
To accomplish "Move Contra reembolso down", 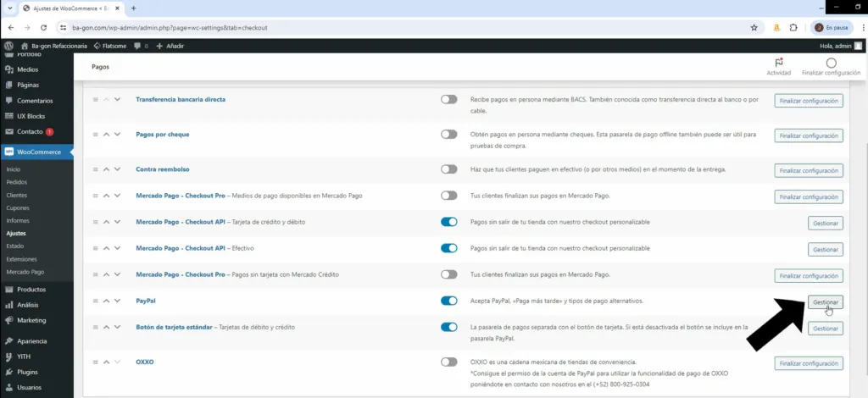I will 117,169.
